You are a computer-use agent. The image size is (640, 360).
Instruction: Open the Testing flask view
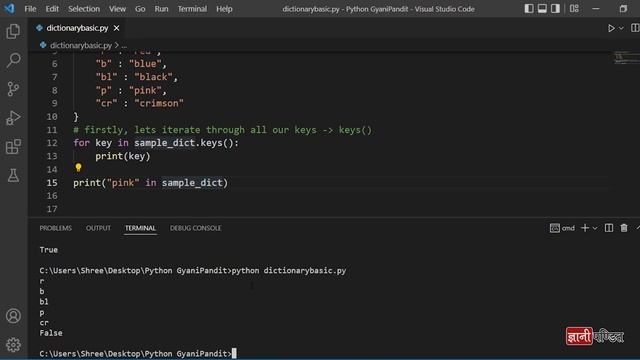(x=13, y=176)
